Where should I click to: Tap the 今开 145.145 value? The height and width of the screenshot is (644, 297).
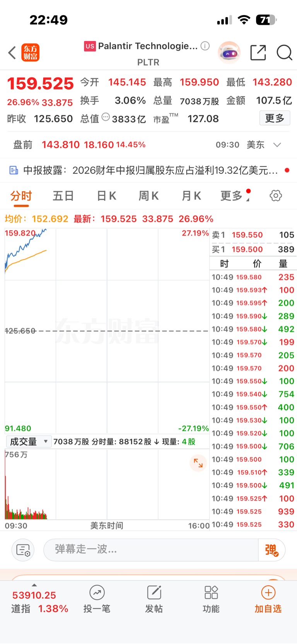tap(127, 82)
